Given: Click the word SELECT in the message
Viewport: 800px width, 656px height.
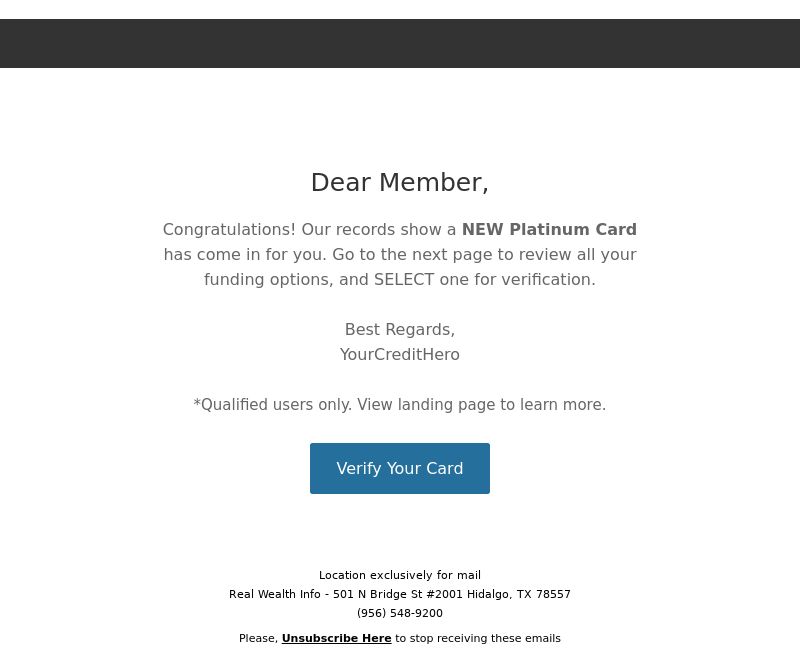Looking at the screenshot, I should pyautogui.click(x=404, y=279).
